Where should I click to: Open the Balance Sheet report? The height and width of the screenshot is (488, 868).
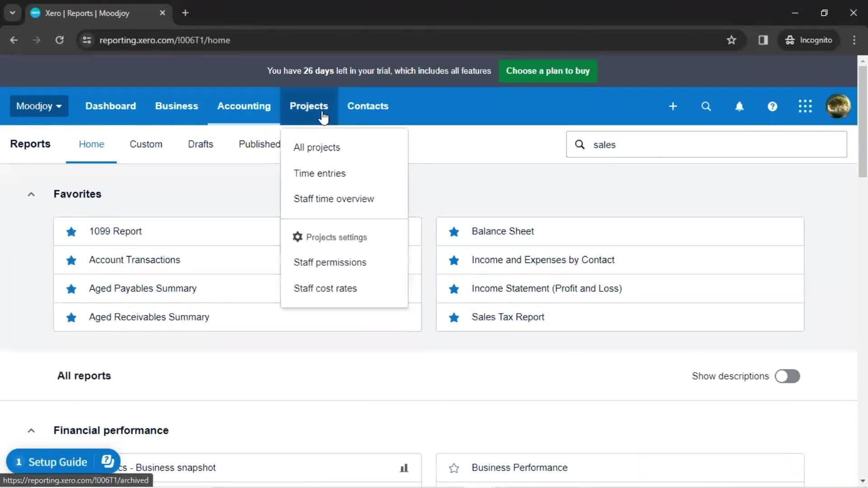pyautogui.click(x=502, y=231)
